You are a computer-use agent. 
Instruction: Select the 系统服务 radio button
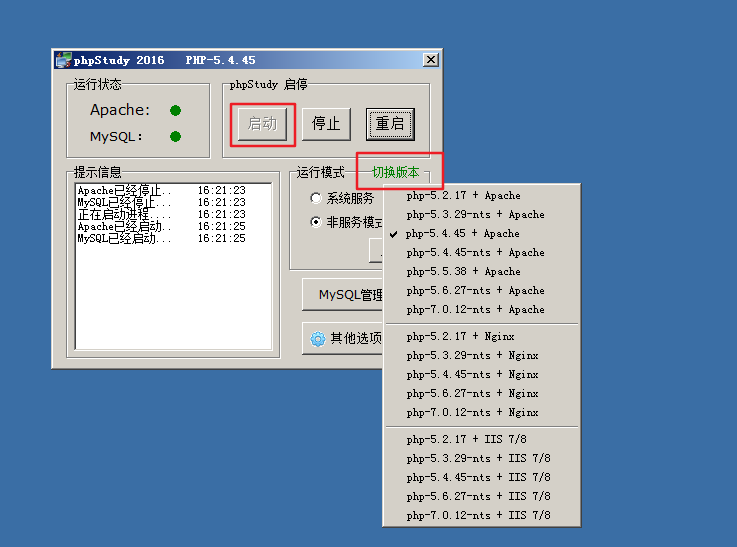[316, 198]
